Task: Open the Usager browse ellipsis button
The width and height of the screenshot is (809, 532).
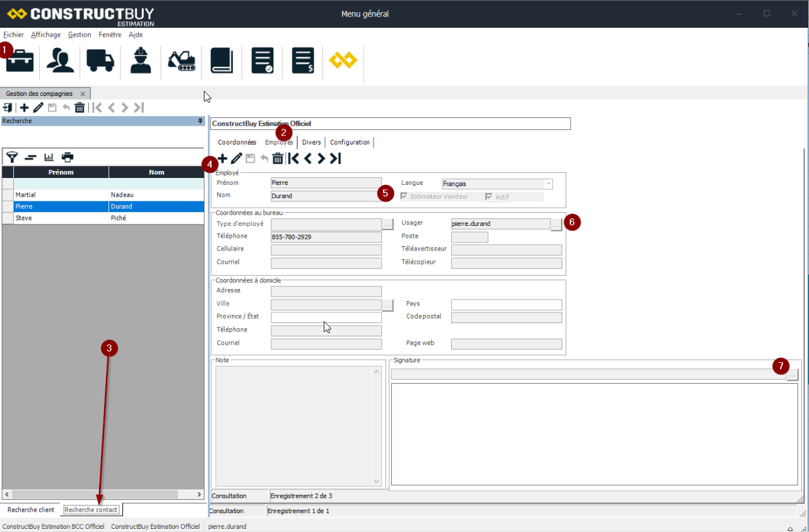Action: [x=556, y=224]
